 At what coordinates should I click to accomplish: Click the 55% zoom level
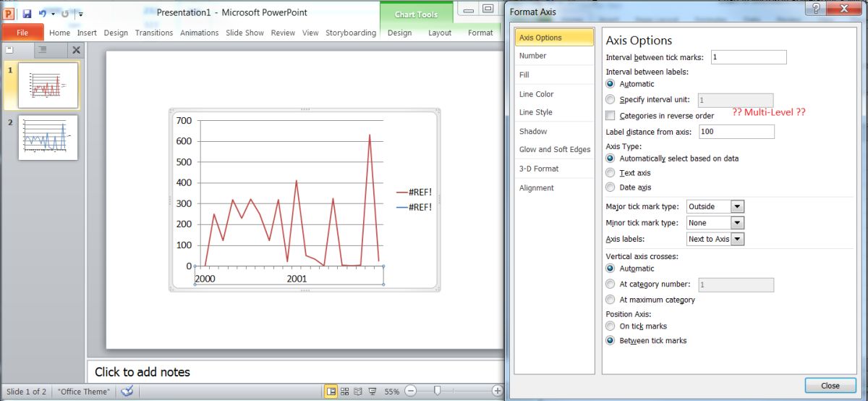(x=391, y=392)
